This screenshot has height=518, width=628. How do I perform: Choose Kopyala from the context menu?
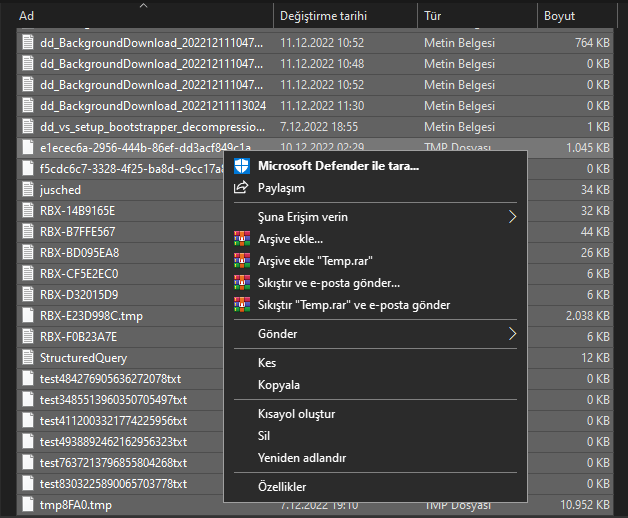pos(279,385)
